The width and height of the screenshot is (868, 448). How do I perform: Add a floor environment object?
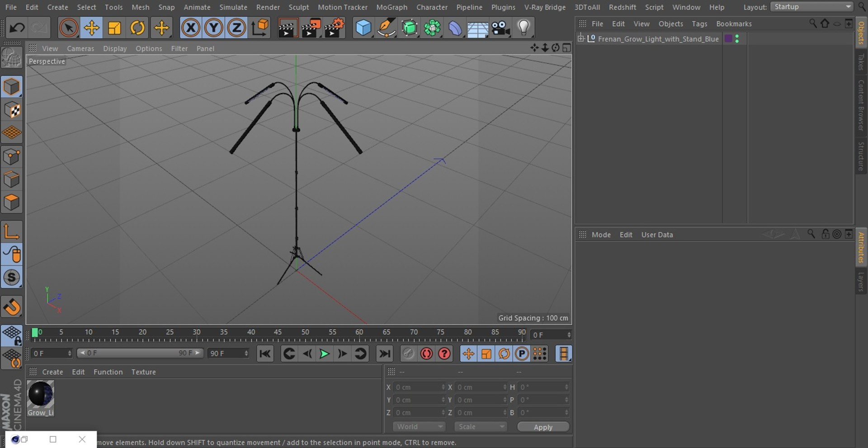(478, 28)
